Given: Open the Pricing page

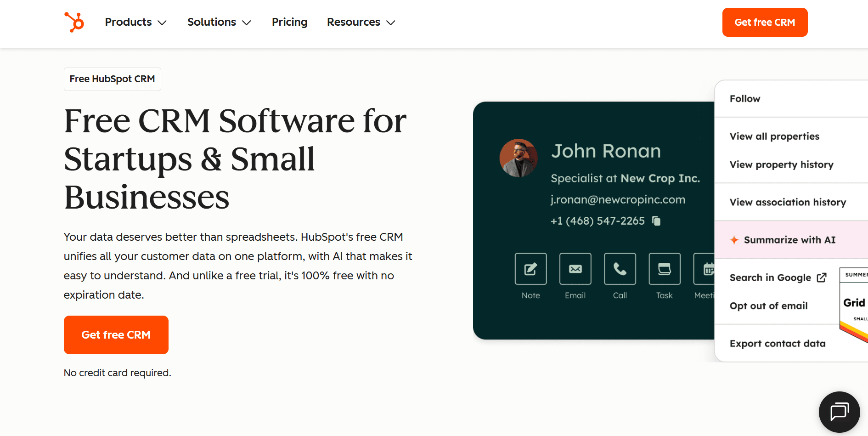Looking at the screenshot, I should click(x=289, y=22).
